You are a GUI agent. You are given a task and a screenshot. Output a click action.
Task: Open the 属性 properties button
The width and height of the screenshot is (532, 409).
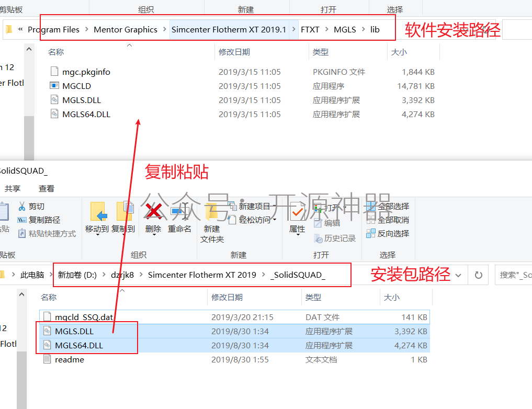[297, 218]
